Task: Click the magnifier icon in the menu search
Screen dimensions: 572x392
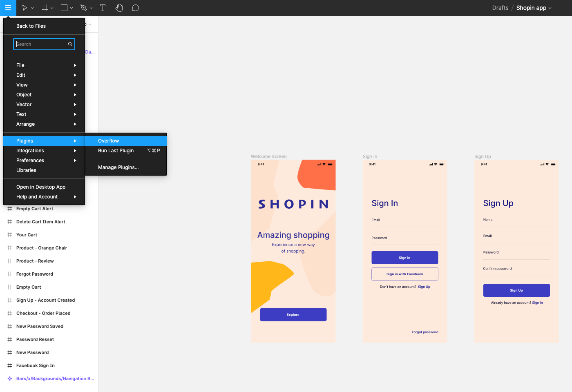Action: pyautogui.click(x=70, y=44)
